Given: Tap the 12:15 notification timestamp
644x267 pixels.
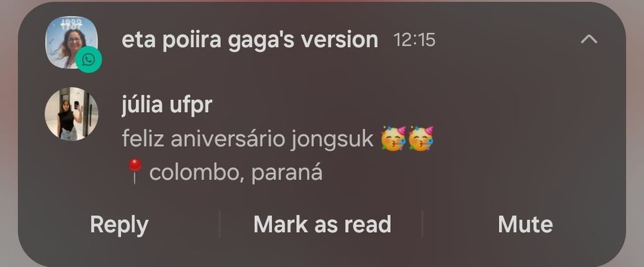Looking at the screenshot, I should coord(414,40).
